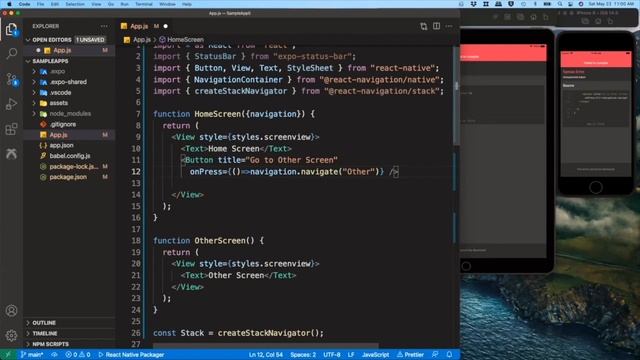
Task: Click errors and warnings count in status bar
Action: click(78, 355)
